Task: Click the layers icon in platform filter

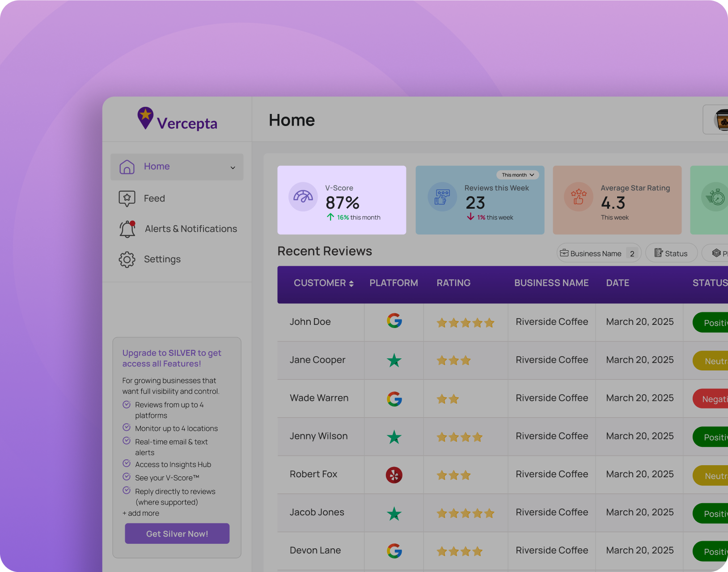Action: click(716, 253)
